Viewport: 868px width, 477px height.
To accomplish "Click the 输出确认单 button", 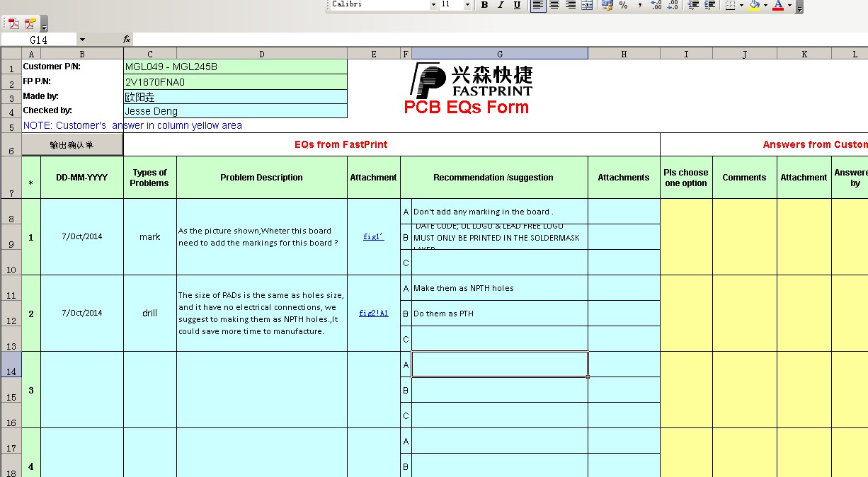I will (x=72, y=144).
